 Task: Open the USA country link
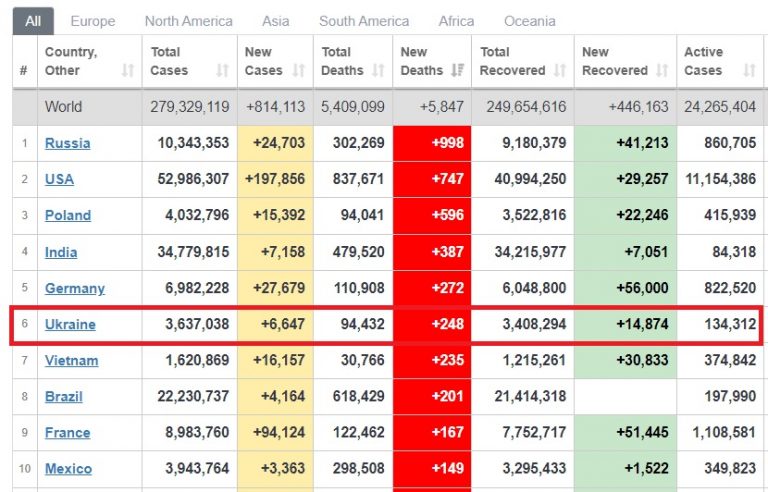[x=59, y=179]
